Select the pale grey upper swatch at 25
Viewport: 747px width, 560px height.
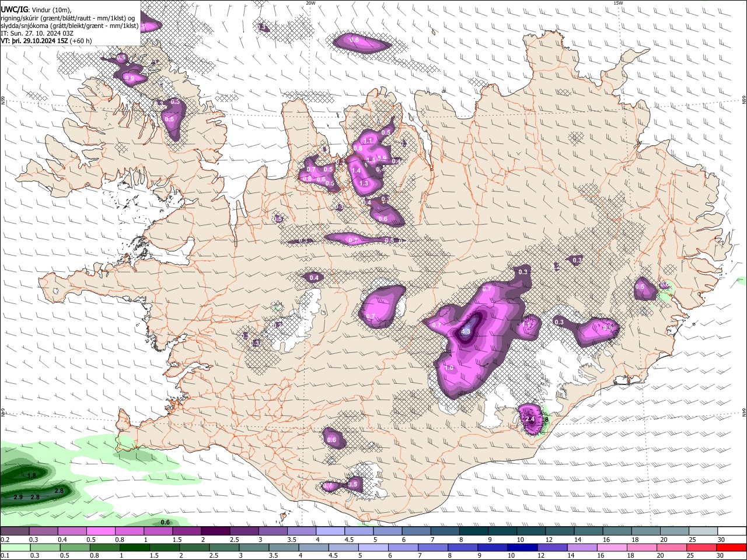pos(704,531)
